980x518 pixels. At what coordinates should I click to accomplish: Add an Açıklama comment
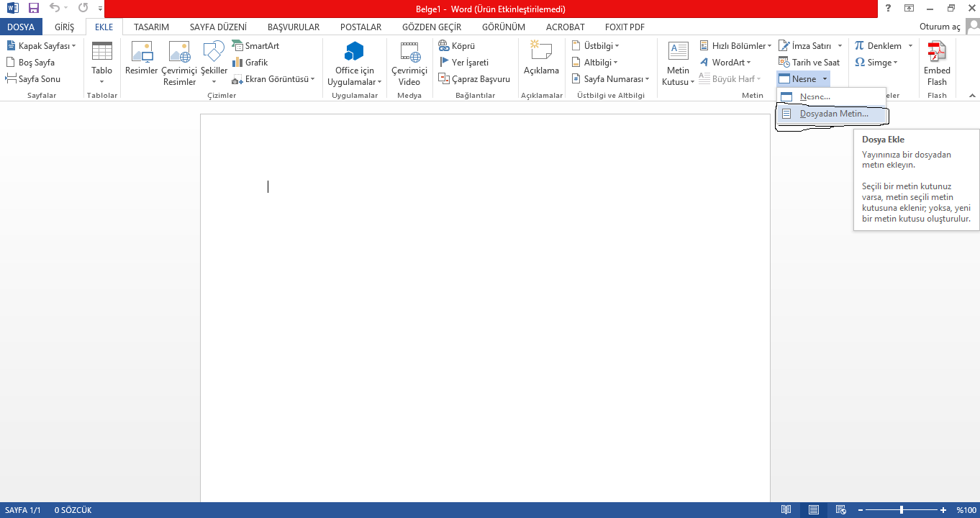coord(540,59)
